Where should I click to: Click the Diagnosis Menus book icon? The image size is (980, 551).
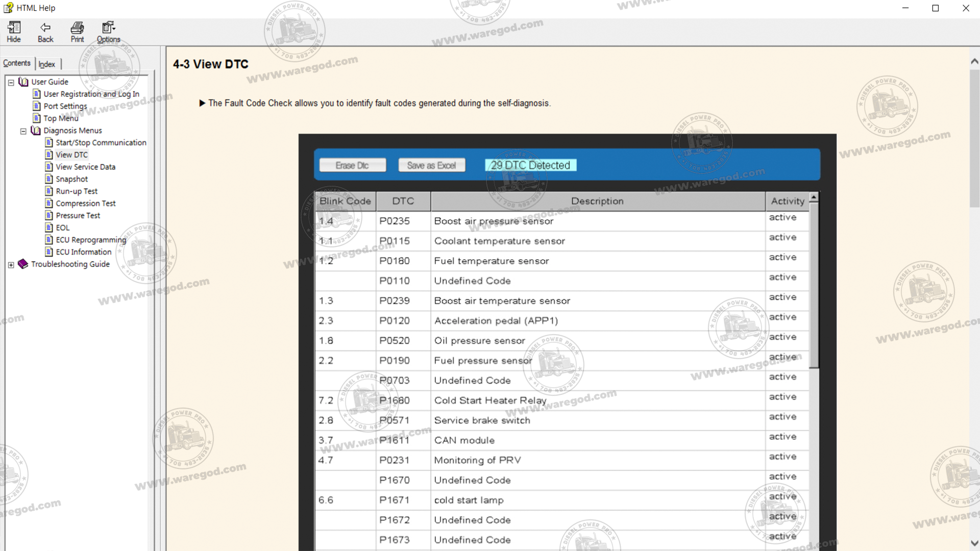tap(36, 131)
